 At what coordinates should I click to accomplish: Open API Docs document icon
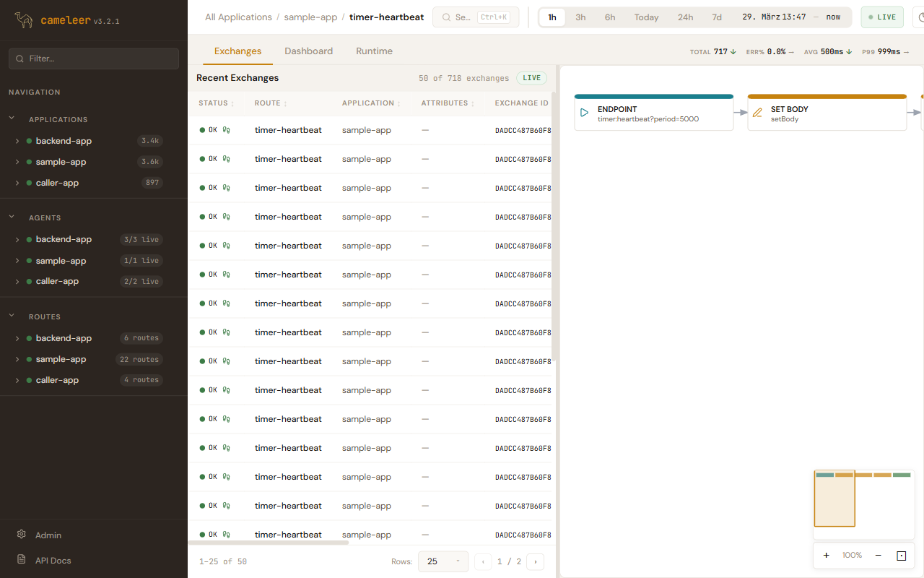click(22, 560)
